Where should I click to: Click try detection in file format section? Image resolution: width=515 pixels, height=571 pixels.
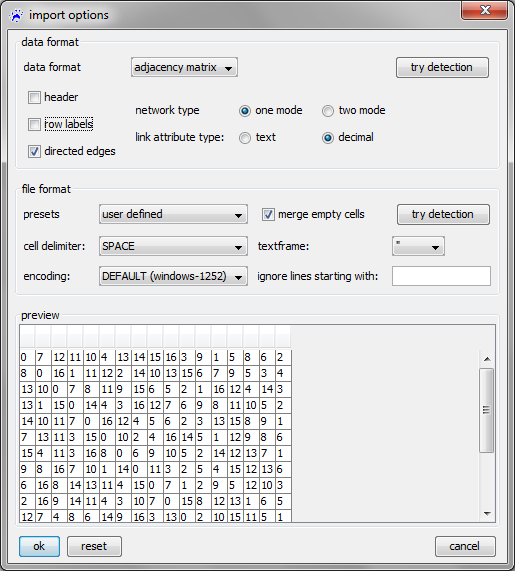(443, 214)
